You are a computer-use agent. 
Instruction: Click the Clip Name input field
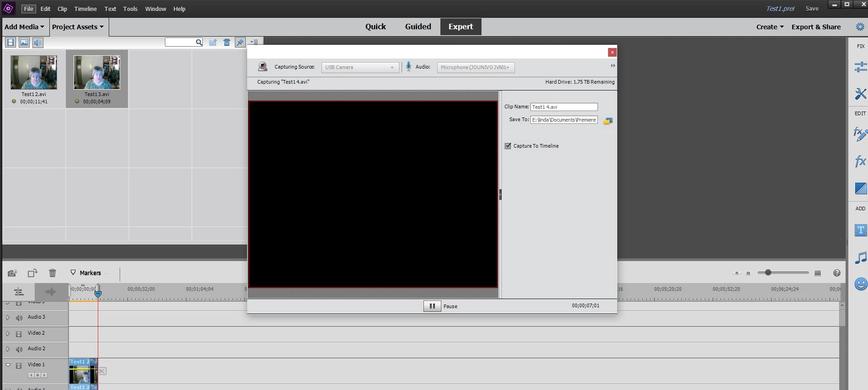(564, 107)
